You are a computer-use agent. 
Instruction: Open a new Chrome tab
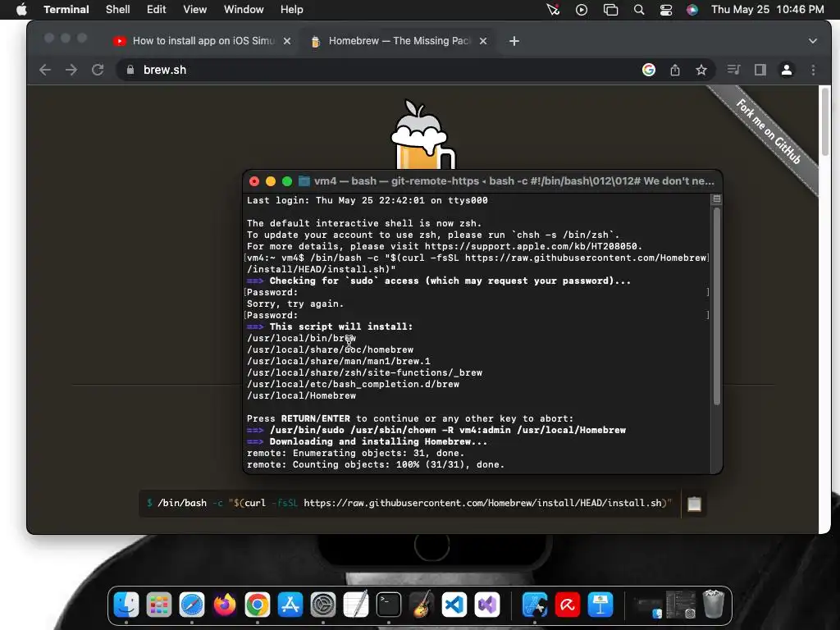point(514,41)
